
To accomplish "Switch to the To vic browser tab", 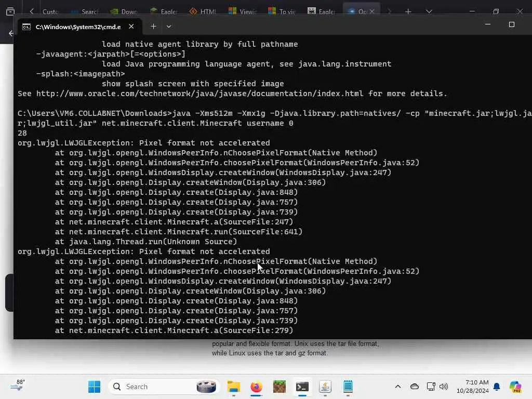I will [282, 11].
